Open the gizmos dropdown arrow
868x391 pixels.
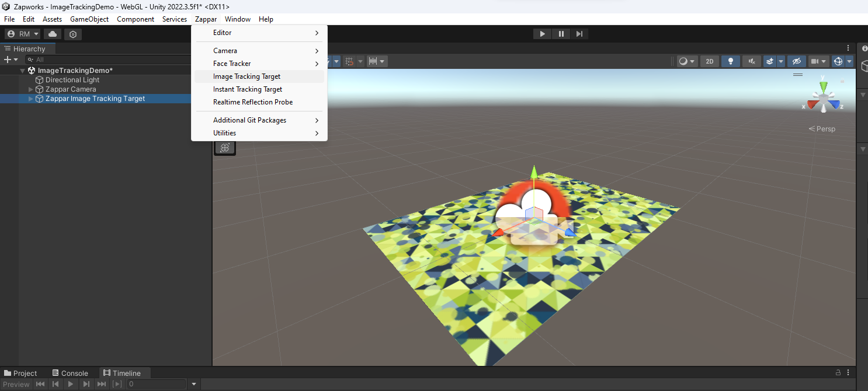click(849, 61)
